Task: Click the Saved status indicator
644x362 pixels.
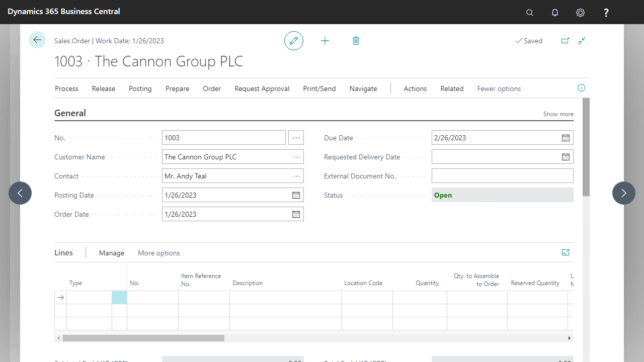Action: pos(529,41)
